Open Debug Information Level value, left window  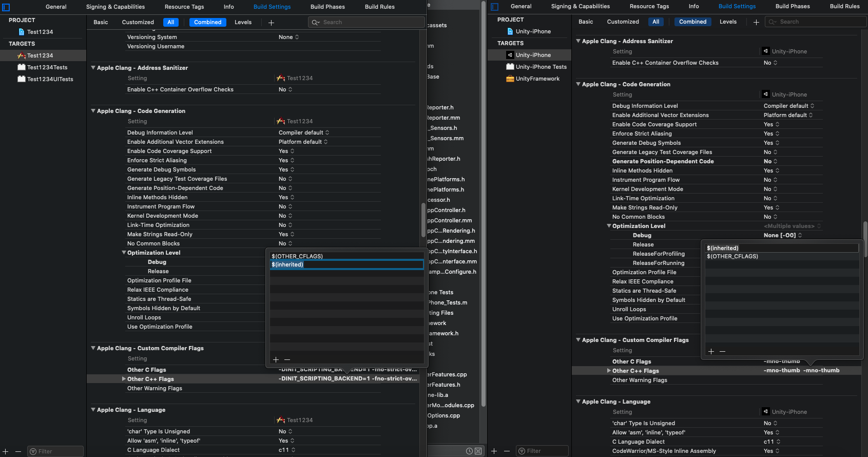click(x=304, y=132)
